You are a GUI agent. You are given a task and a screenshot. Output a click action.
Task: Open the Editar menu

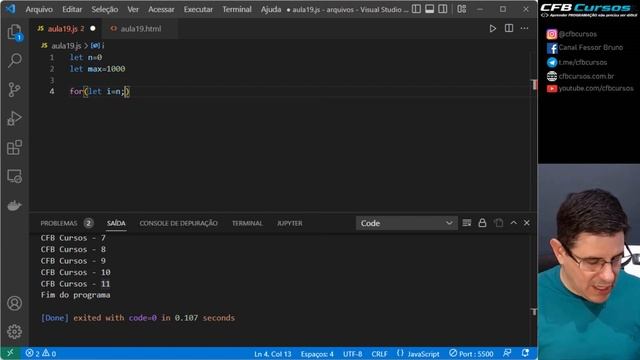[72, 9]
